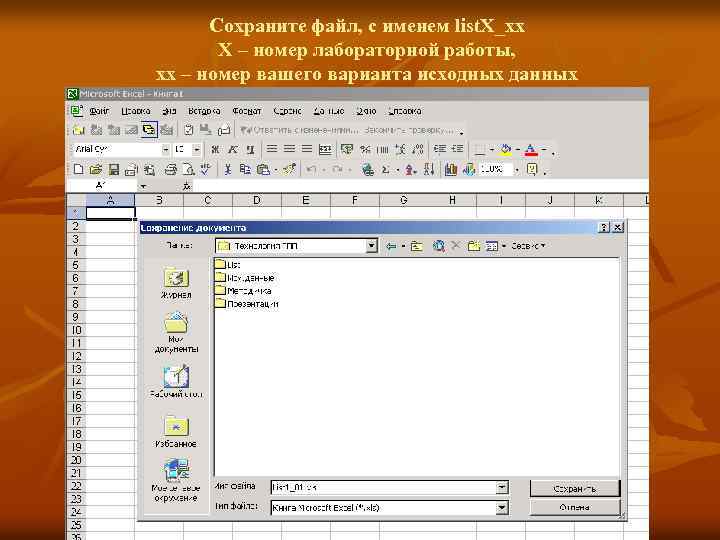Screen dimensions: 720x540
Task: Select the Методичка folder
Action: 243,291
